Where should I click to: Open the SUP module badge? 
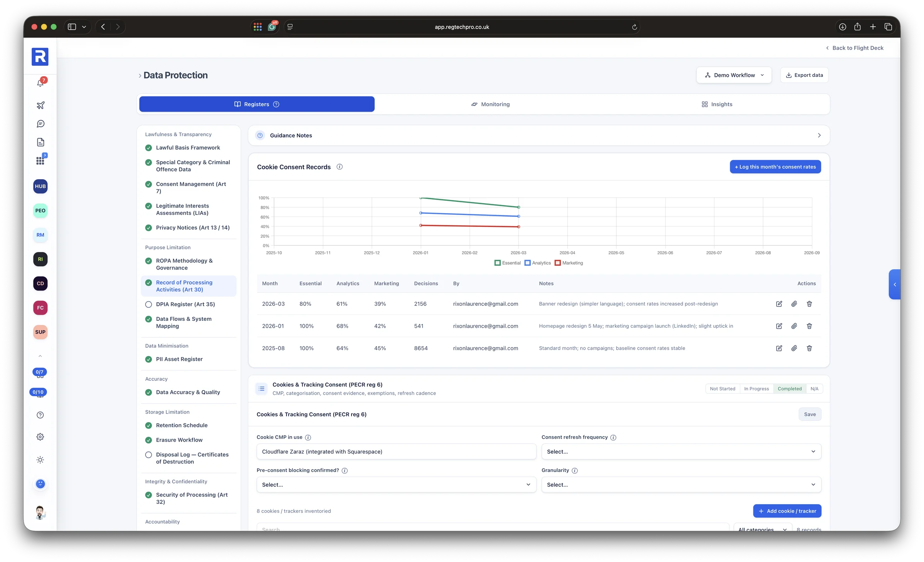40,332
